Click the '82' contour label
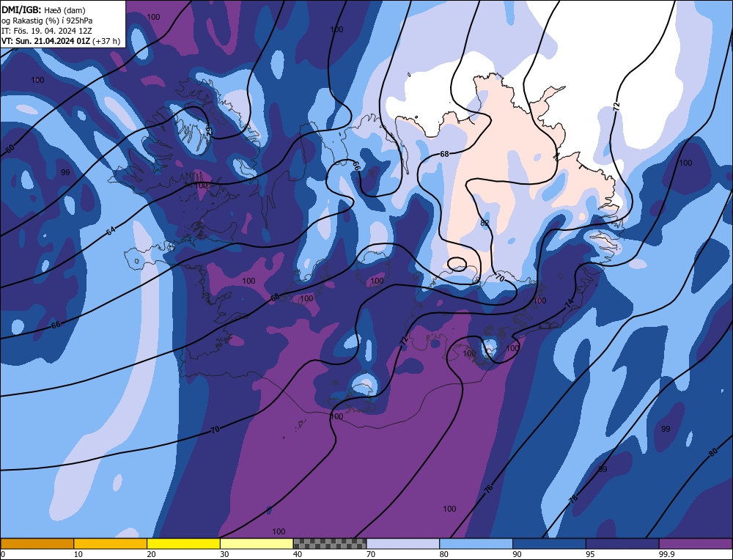The width and height of the screenshot is (733, 560). click(485, 223)
